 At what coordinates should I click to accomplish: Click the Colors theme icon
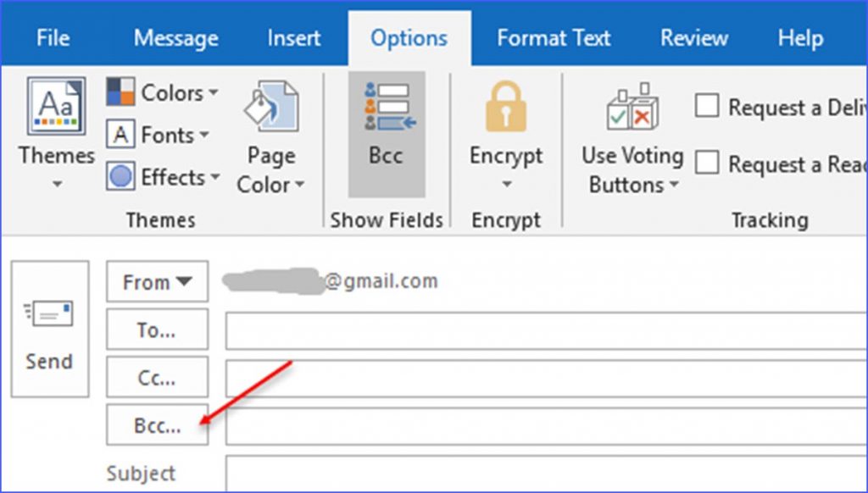[x=121, y=92]
